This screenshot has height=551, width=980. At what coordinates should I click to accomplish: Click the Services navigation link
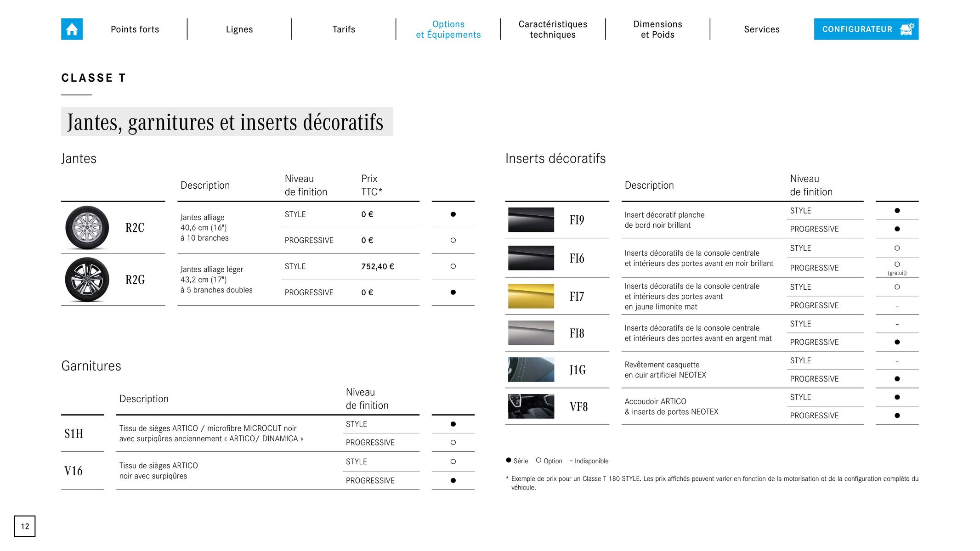(760, 28)
